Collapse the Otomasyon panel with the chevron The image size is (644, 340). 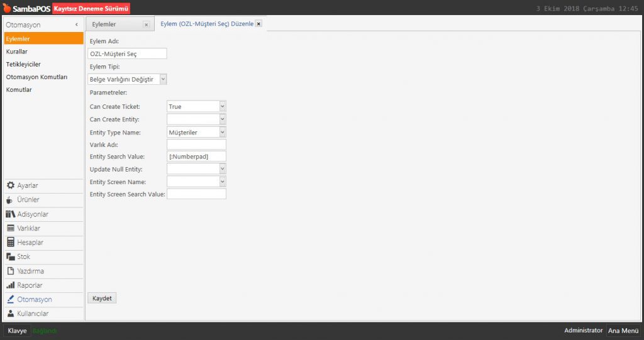point(76,25)
